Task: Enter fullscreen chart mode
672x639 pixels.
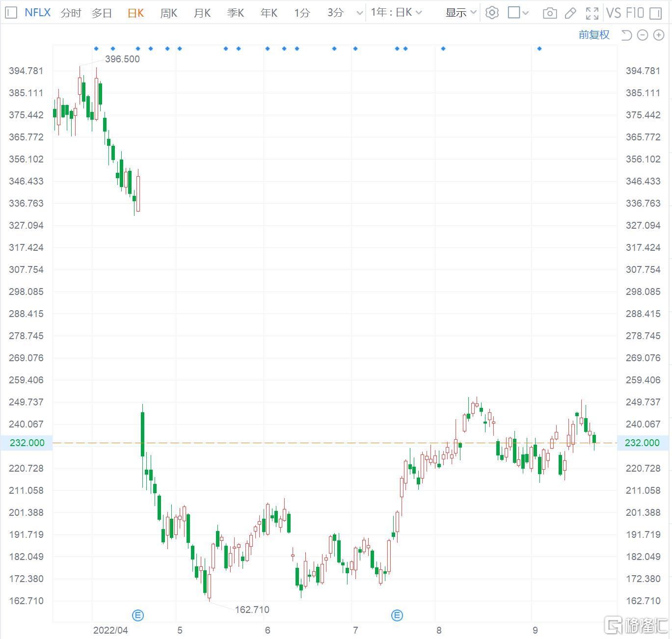Action: (592, 13)
